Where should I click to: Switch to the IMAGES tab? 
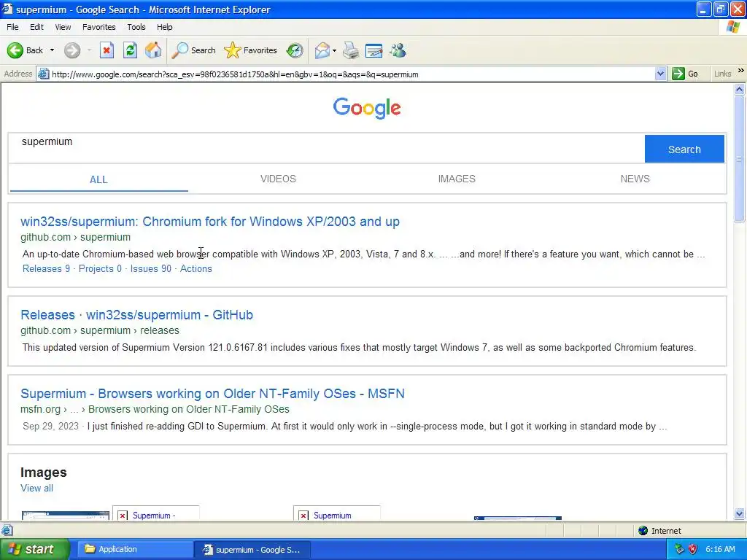[x=457, y=179]
